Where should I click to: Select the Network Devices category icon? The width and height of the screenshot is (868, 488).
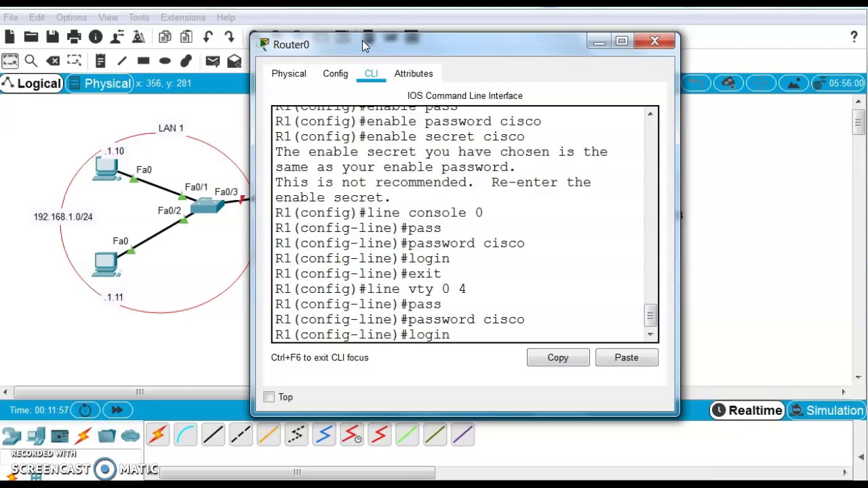[x=12, y=436]
